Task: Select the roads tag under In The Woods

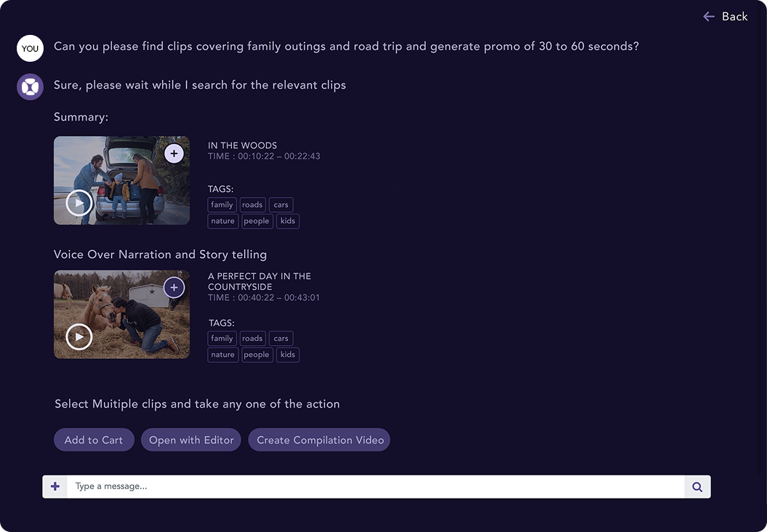Action: pyautogui.click(x=252, y=205)
